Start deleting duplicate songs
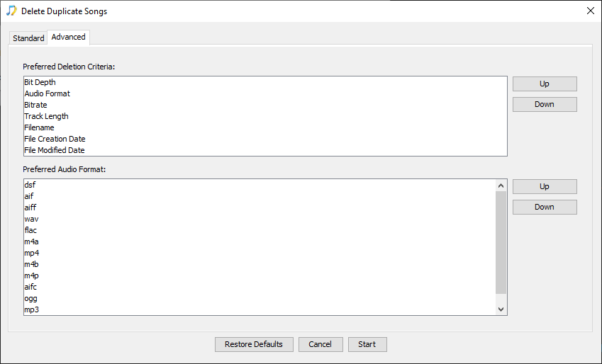602x364 pixels. pos(367,344)
